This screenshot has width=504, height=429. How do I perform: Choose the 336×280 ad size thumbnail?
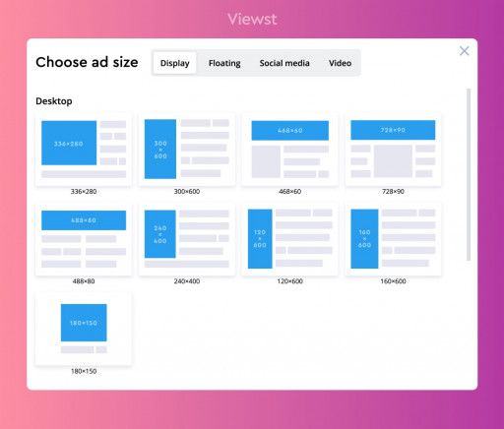pyautogui.click(x=84, y=150)
